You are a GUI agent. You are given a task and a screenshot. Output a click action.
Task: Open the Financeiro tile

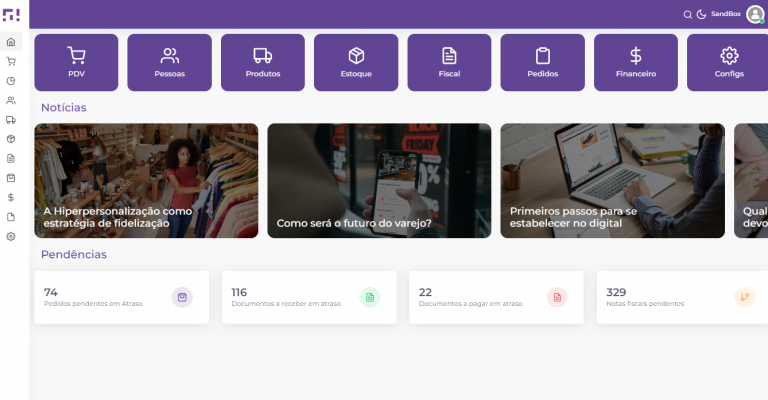click(x=636, y=63)
